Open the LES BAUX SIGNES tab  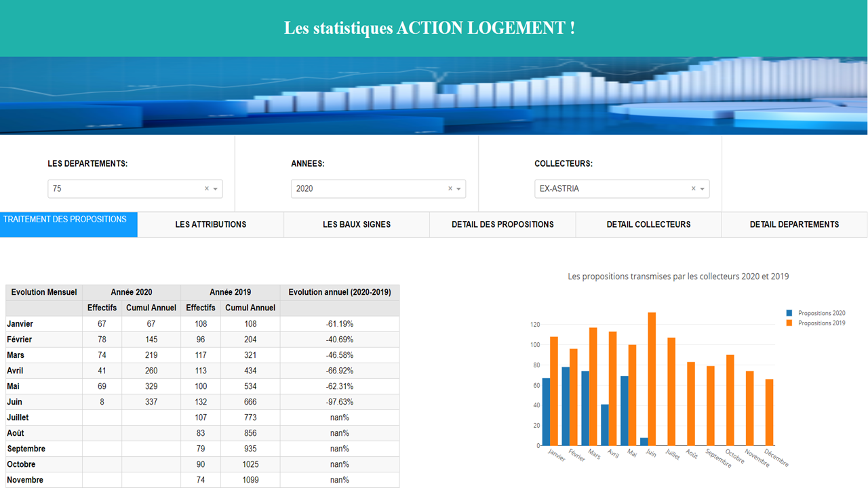click(356, 224)
